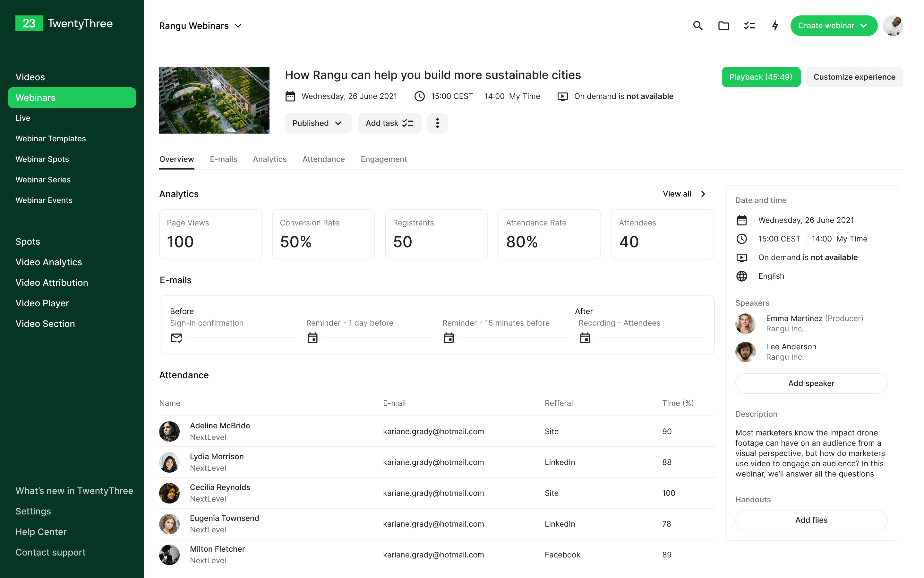The image size is (924, 578).
Task: Click the View all chevron arrow
Action: [703, 194]
